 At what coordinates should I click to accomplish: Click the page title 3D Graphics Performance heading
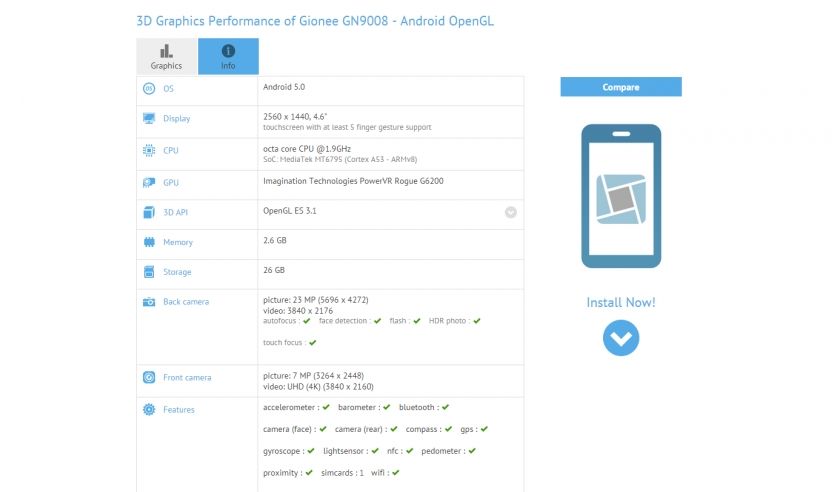coord(315,21)
